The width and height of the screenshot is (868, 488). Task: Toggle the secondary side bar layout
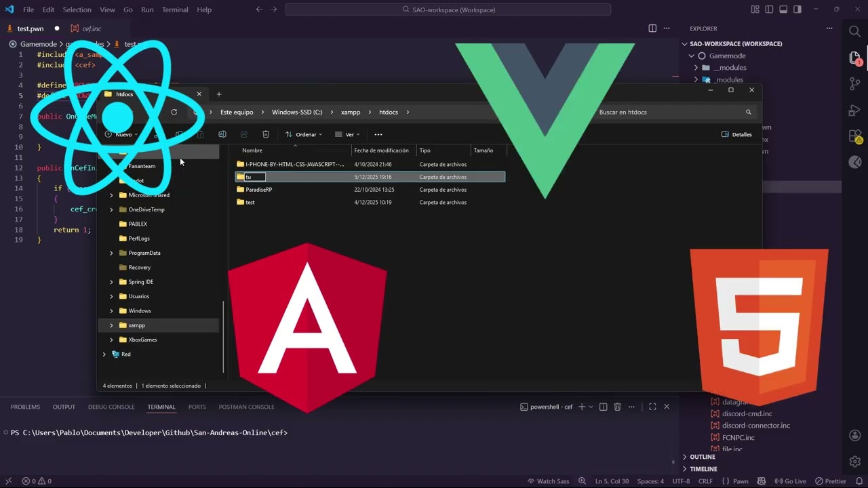click(x=797, y=9)
